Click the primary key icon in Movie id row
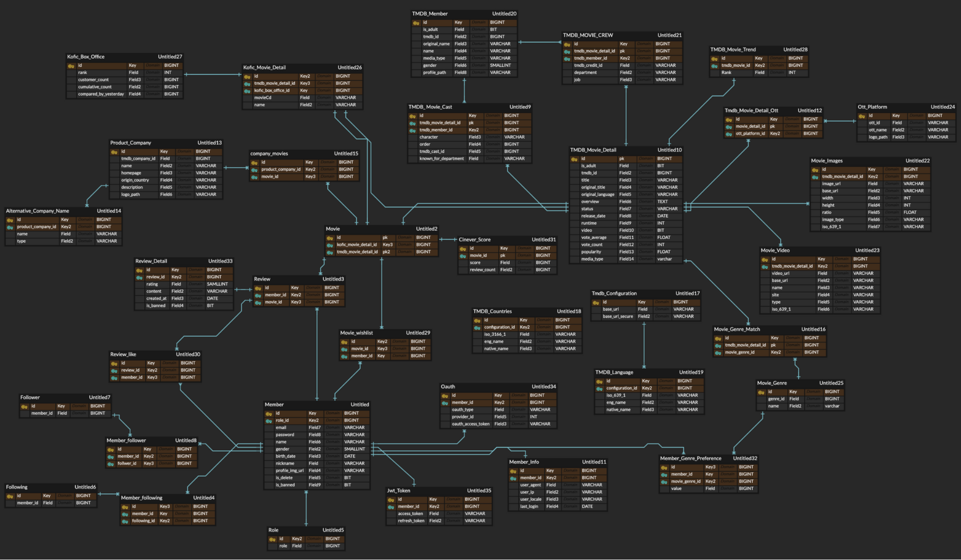The height and width of the screenshot is (560, 961). tap(330, 238)
